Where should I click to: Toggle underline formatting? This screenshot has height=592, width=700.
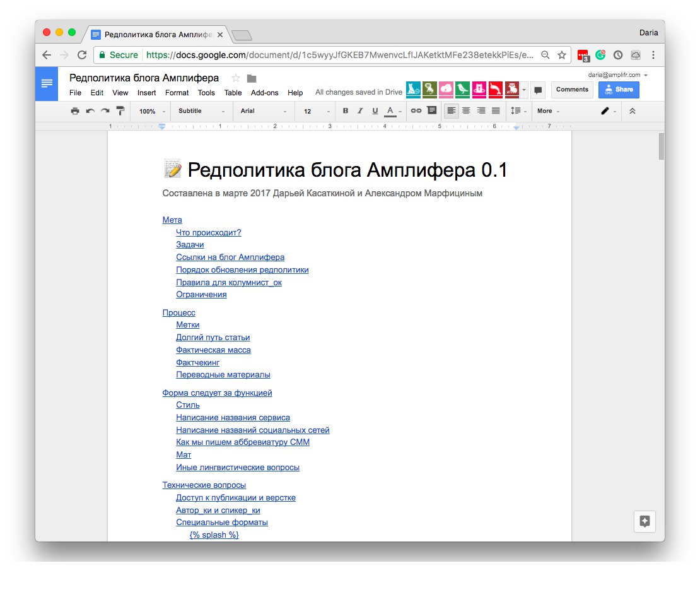point(375,111)
